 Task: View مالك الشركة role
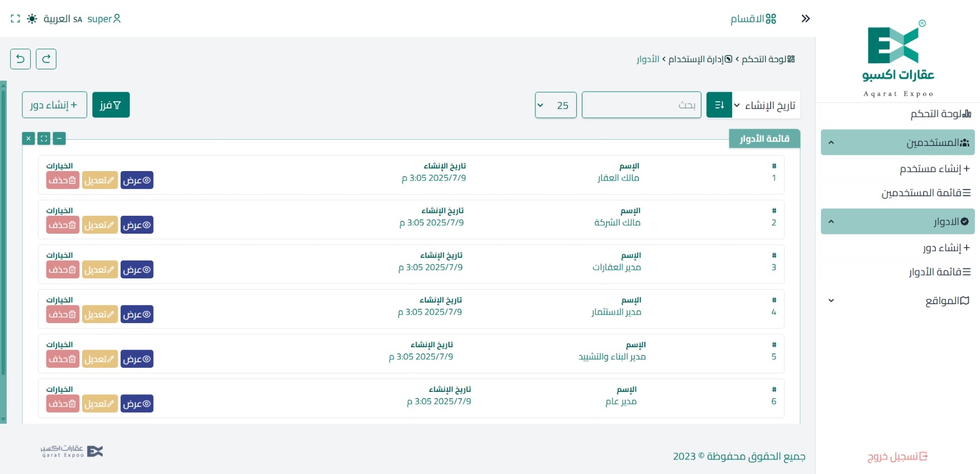click(x=137, y=225)
